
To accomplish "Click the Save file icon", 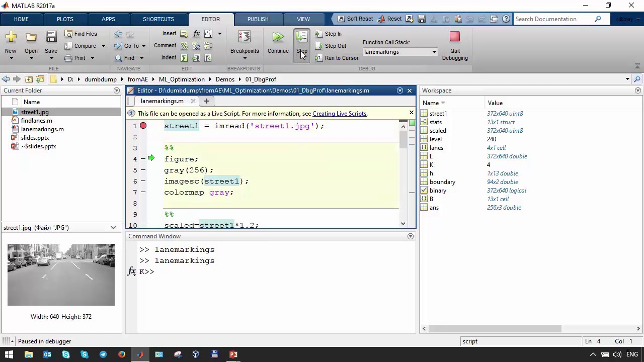I will point(51,37).
